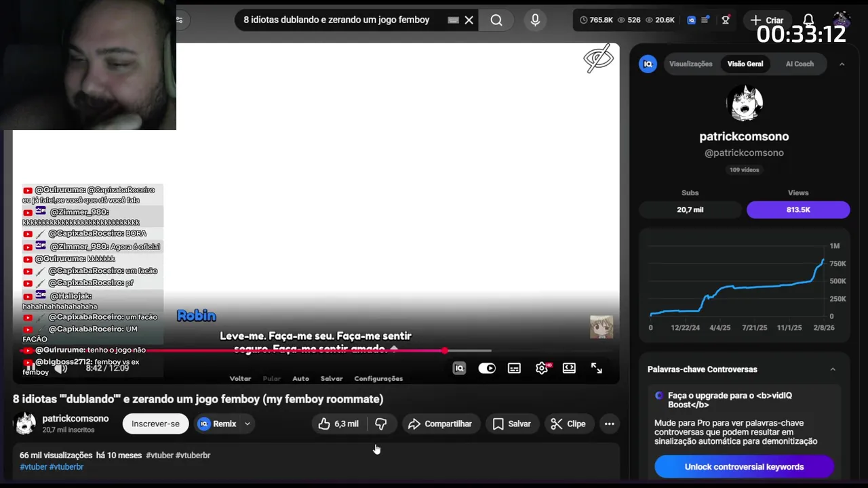This screenshot has width=868, height=488.
Task: Open player settings gear
Action: (542, 368)
